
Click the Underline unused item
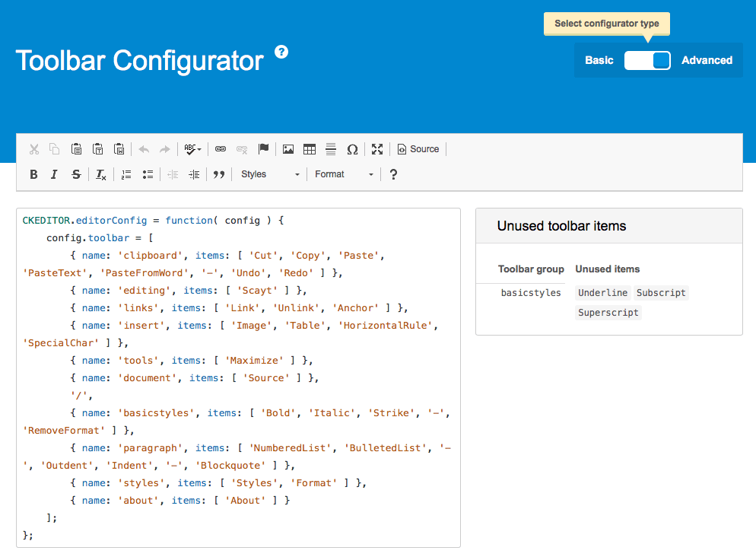click(602, 293)
